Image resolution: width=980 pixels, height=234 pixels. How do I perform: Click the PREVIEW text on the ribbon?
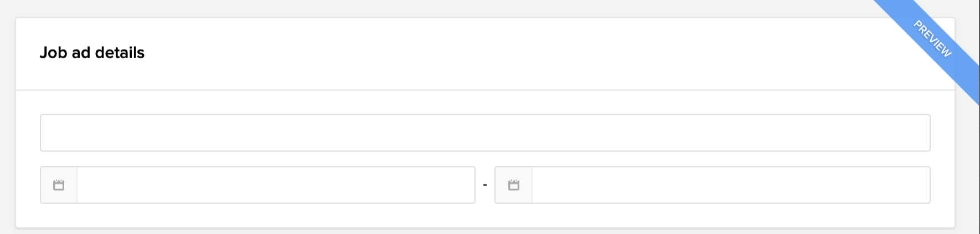point(932,39)
